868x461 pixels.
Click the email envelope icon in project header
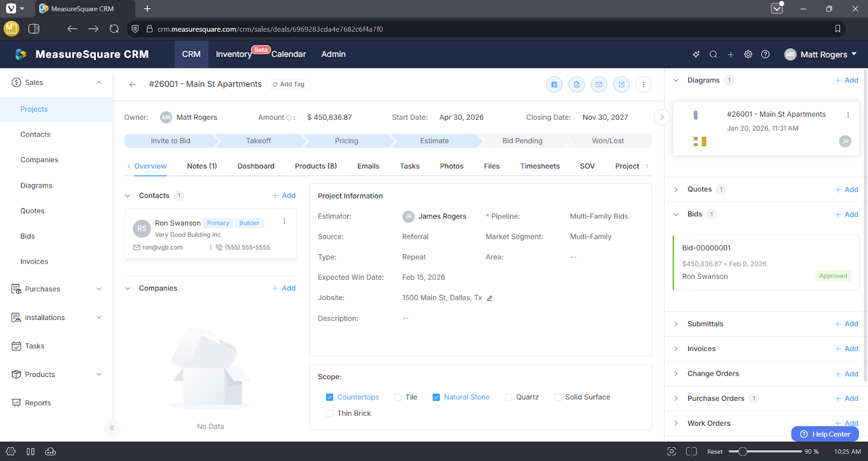(599, 85)
